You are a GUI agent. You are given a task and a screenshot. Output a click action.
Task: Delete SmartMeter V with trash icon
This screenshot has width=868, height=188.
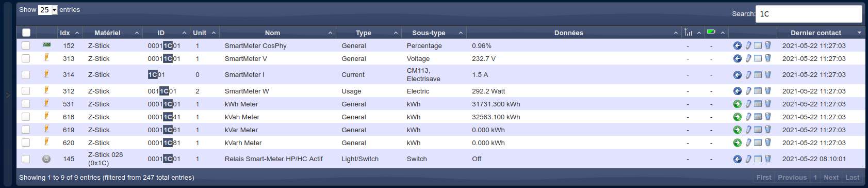tap(767, 58)
